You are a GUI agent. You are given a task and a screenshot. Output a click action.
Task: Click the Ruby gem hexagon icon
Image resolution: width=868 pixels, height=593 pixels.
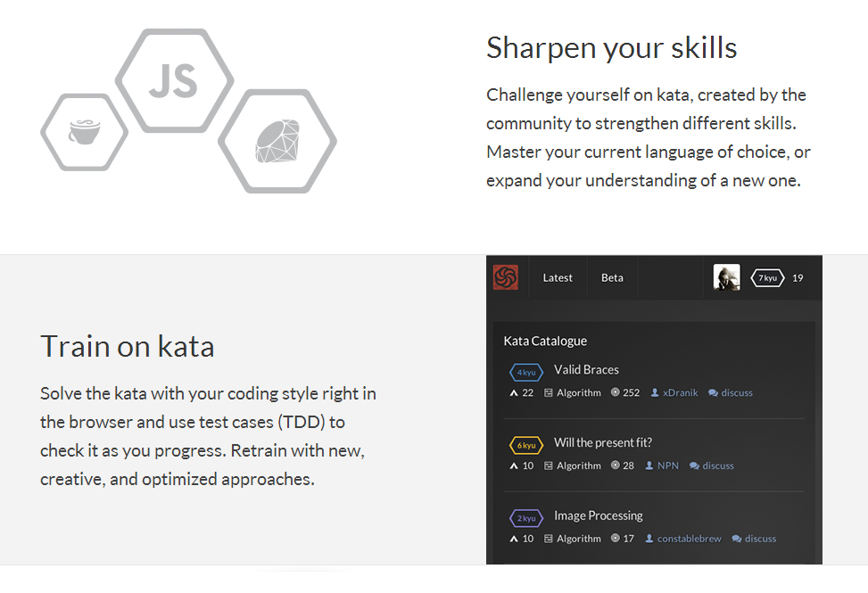coord(277,141)
